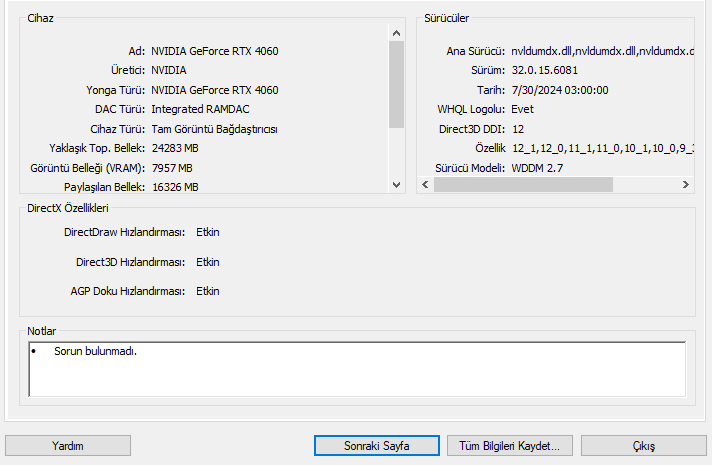Click the Özellik levels value 12_1,12_0

(x=603, y=148)
